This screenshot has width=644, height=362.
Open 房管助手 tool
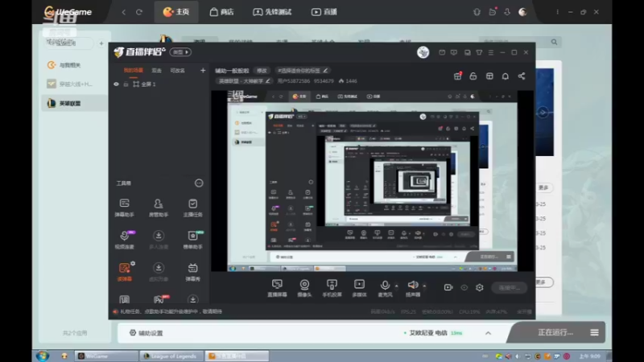coord(158,208)
